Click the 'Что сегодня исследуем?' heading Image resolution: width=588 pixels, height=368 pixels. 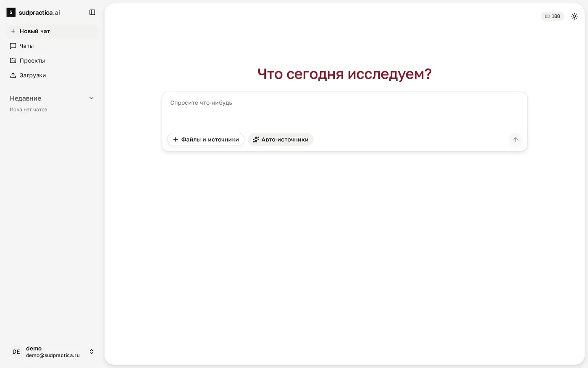(x=344, y=74)
